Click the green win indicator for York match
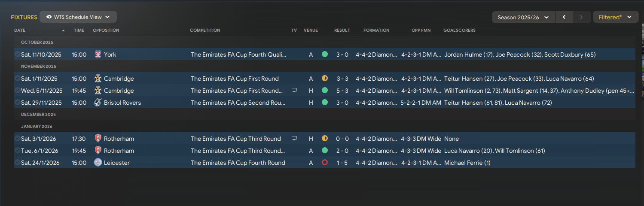Viewport: 644px width, 206px height. tap(325, 55)
